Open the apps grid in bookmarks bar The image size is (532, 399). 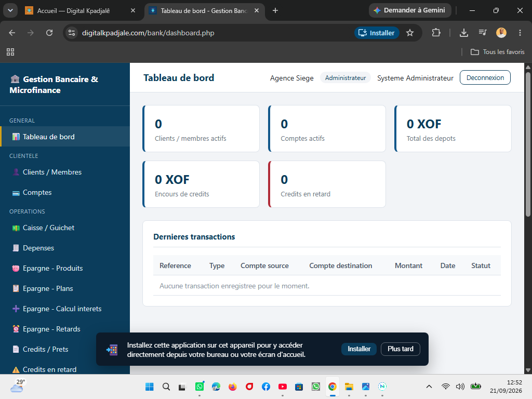(10, 52)
